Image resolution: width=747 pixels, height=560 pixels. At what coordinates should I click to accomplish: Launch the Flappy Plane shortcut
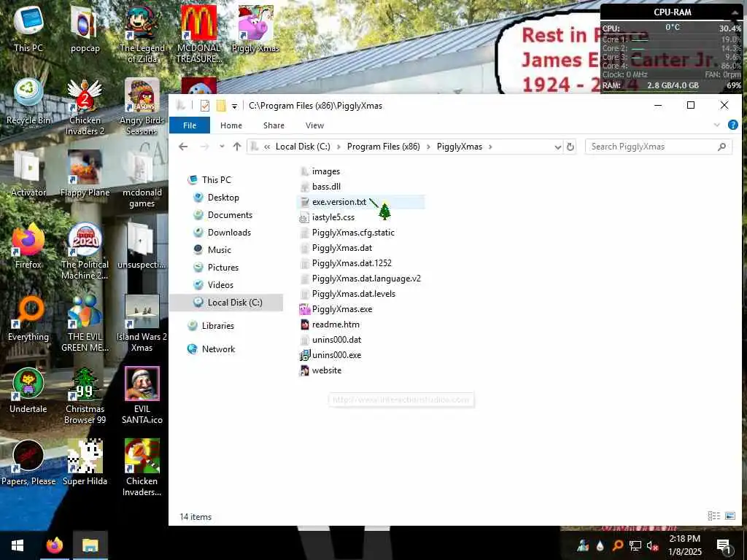coord(85,174)
